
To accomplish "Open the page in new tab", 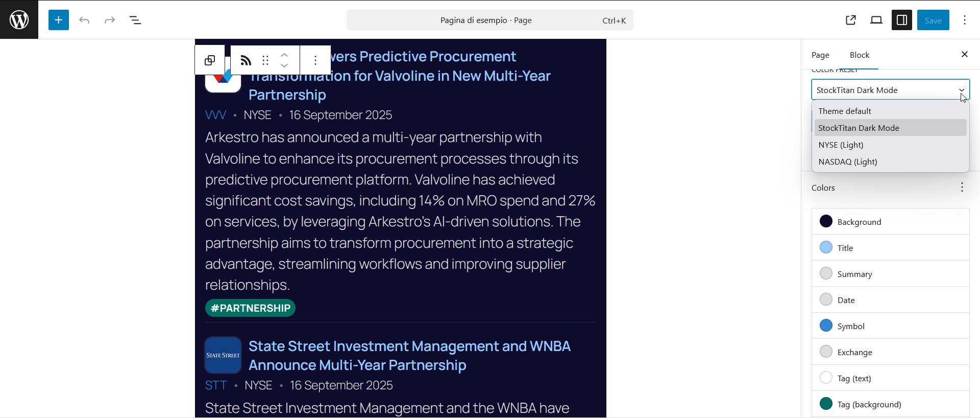I will coord(851,20).
